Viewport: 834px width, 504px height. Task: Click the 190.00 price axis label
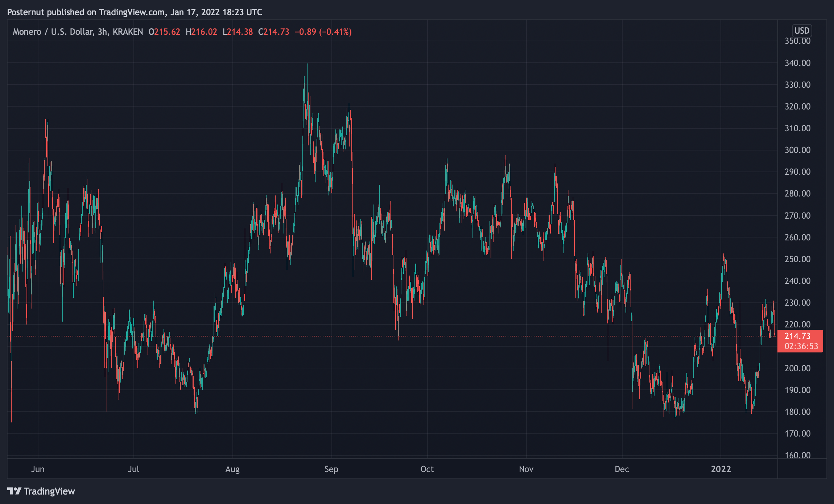tap(798, 390)
